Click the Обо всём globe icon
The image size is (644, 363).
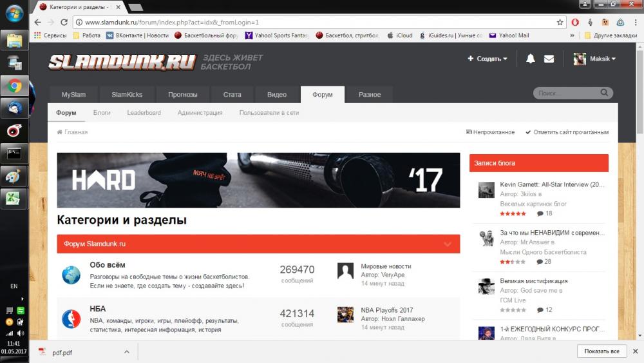point(71,275)
